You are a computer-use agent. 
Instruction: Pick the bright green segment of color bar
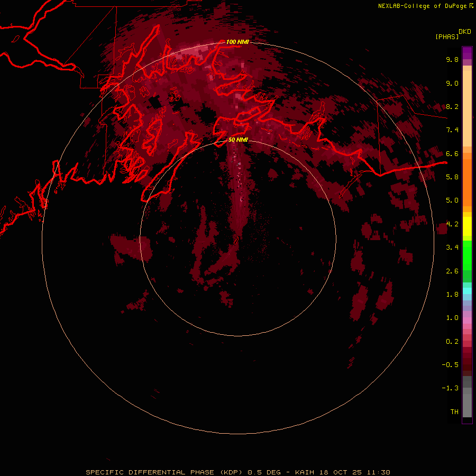click(467, 255)
